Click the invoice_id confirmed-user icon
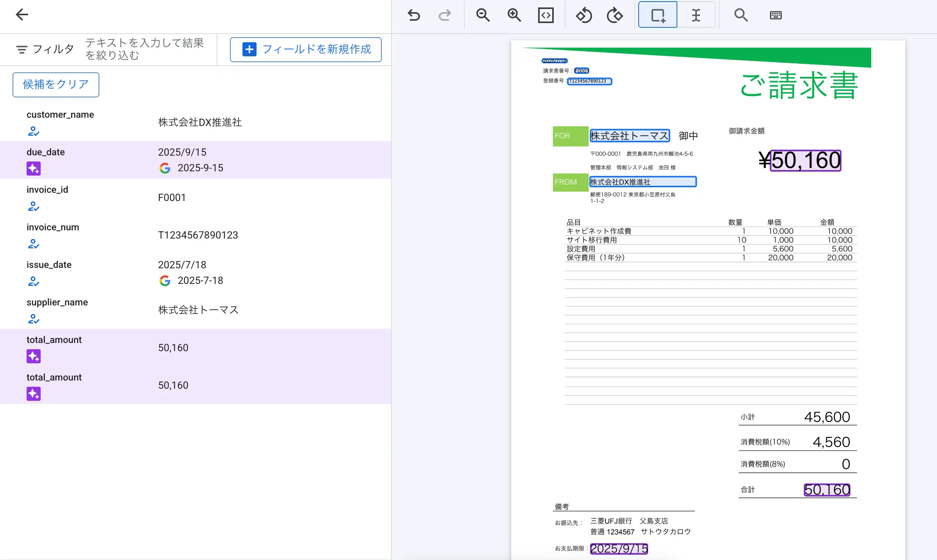This screenshot has width=937, height=560. pyautogui.click(x=34, y=206)
